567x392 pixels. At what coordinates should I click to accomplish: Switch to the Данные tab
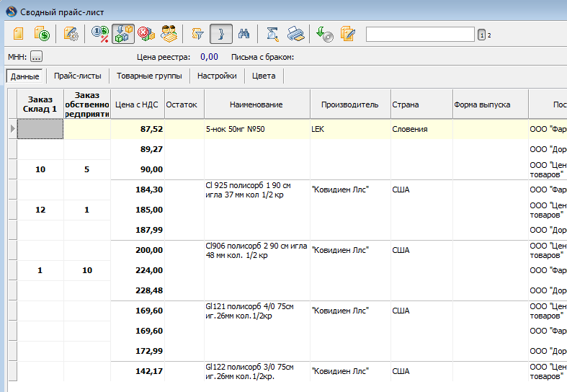click(x=24, y=76)
